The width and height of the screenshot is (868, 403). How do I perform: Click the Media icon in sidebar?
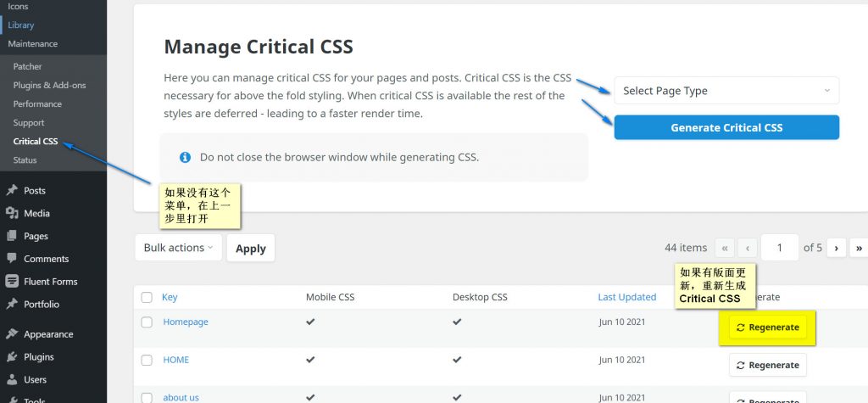click(12, 214)
